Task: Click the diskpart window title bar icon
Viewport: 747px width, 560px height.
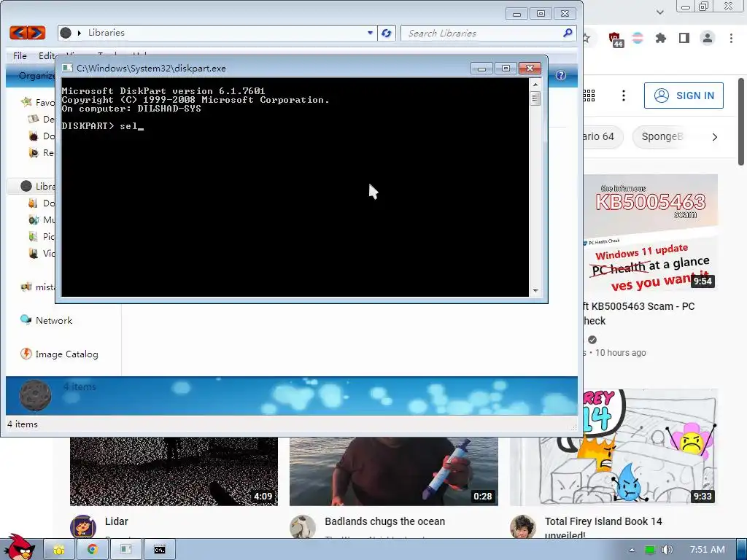Action: (x=67, y=68)
